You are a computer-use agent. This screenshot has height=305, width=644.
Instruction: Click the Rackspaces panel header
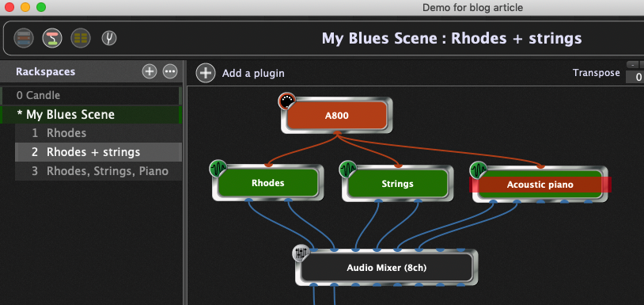click(x=91, y=71)
